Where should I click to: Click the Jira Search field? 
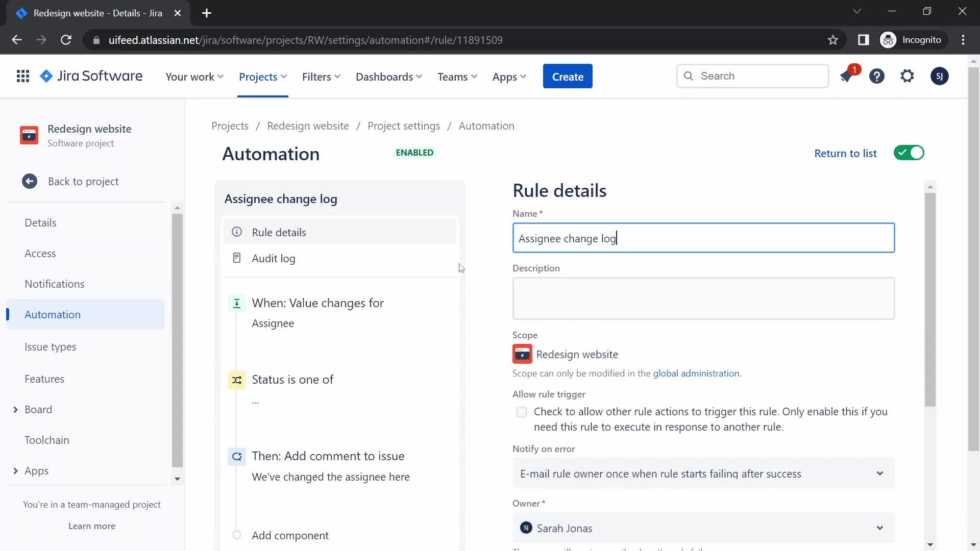pos(753,76)
